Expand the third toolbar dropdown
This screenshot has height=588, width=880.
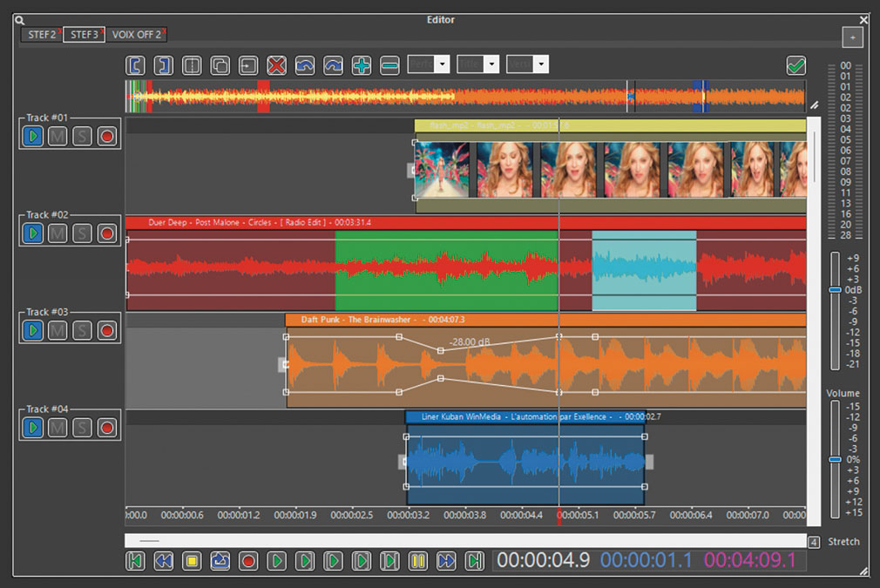(x=541, y=64)
